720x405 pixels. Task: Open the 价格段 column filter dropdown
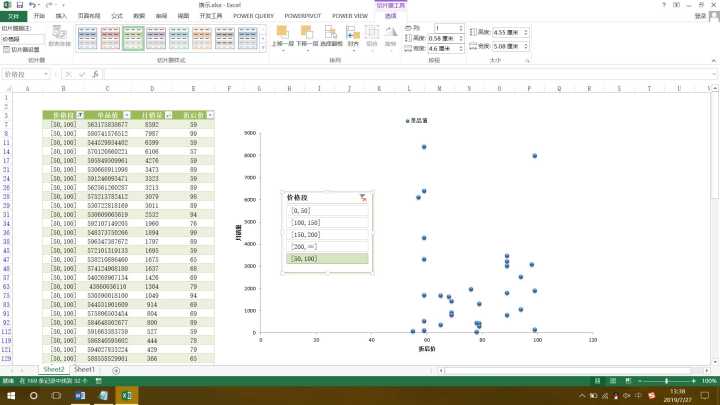tap(79, 116)
